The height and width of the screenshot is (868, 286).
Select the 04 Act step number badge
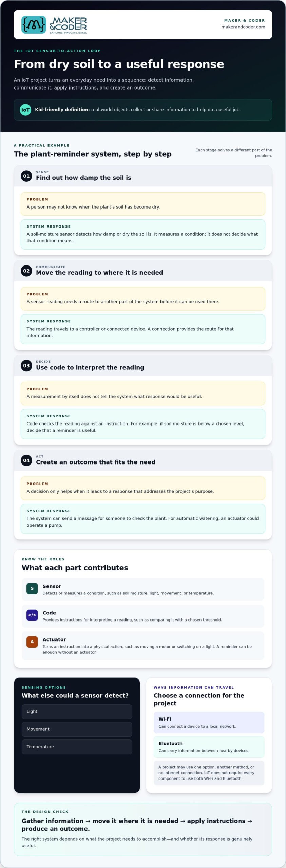(x=26, y=460)
